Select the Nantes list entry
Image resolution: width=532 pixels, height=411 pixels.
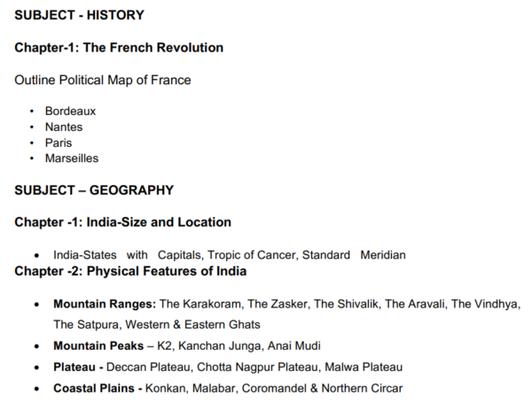pos(64,127)
